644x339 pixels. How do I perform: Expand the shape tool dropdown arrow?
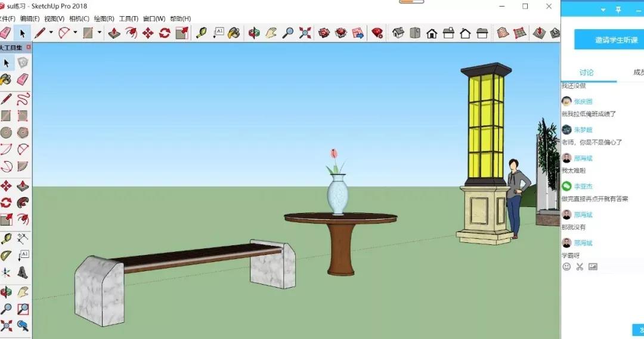click(x=100, y=32)
